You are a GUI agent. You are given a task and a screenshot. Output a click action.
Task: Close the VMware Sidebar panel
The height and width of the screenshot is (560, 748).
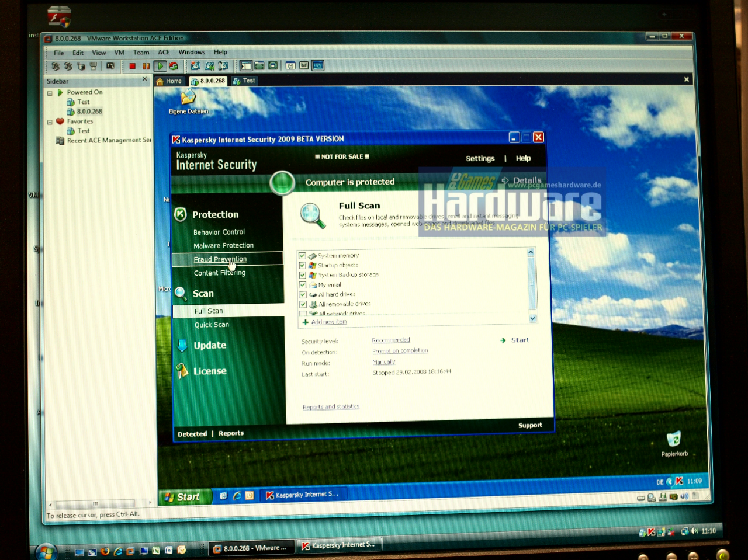pos(144,79)
